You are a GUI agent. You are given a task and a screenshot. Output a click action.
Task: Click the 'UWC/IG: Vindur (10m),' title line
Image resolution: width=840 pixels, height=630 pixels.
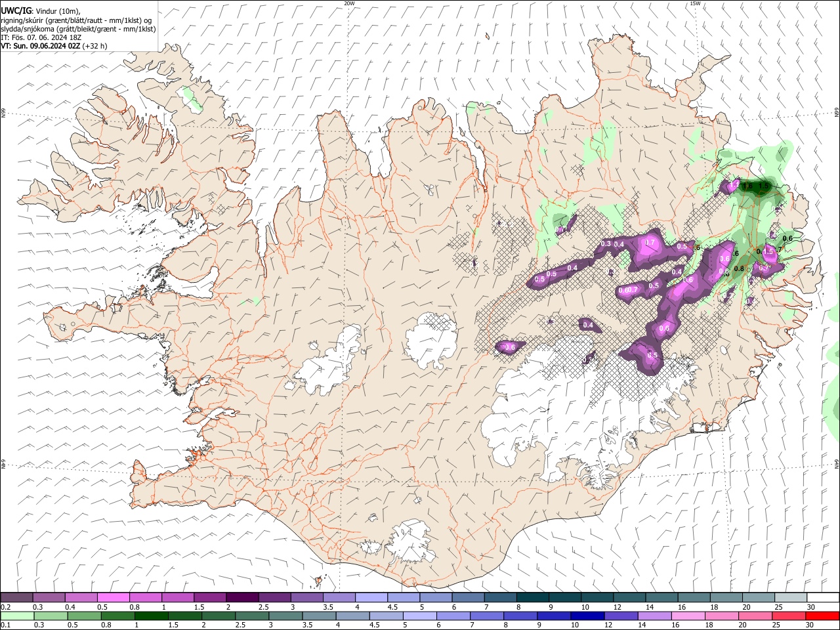point(41,11)
